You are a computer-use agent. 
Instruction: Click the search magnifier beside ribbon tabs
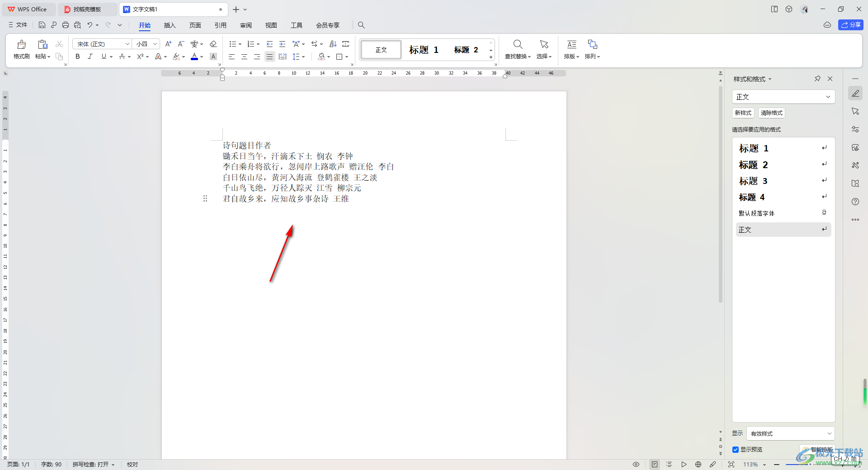tap(361, 25)
